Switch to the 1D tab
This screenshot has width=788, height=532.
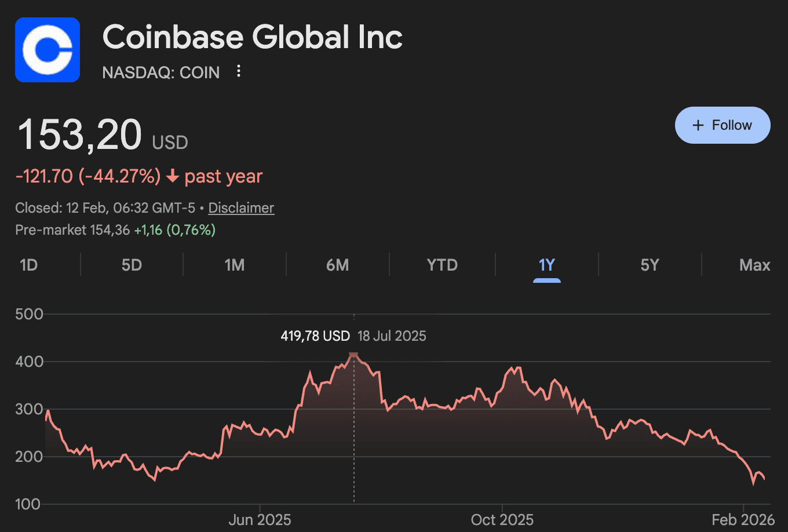coord(28,264)
